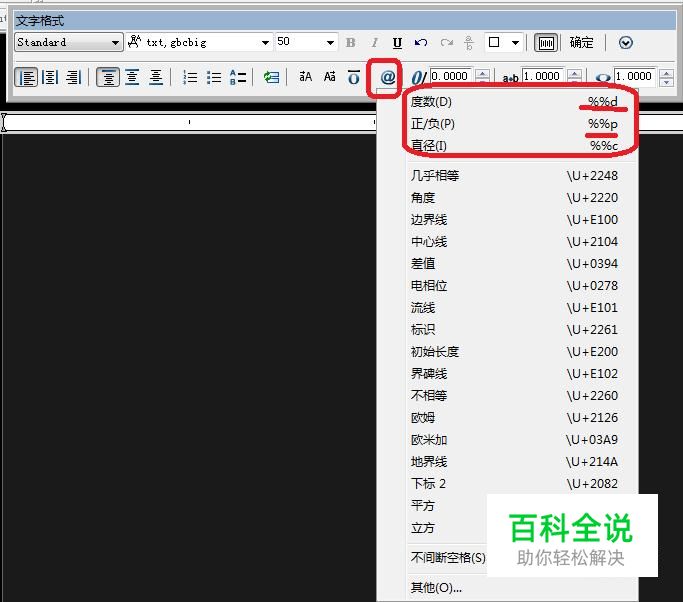Increase oblique angle with up spinner
Screen dimensions: 683x602
482,73
